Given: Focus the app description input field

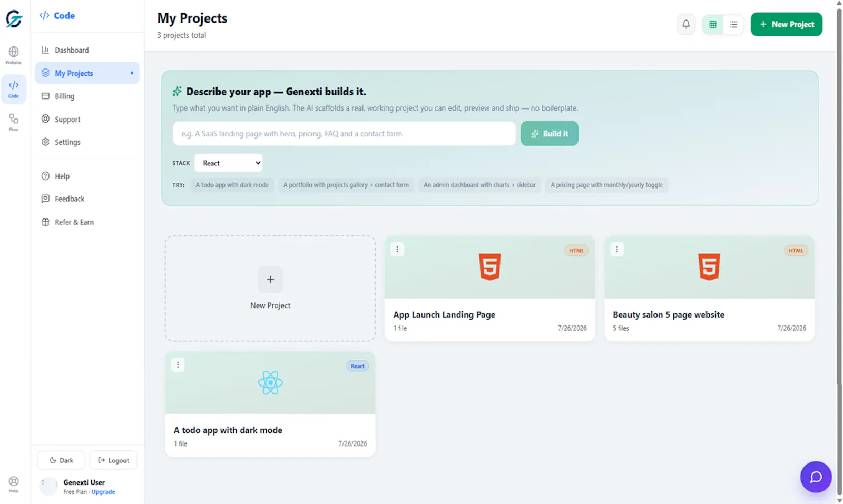Looking at the screenshot, I should coord(344,134).
